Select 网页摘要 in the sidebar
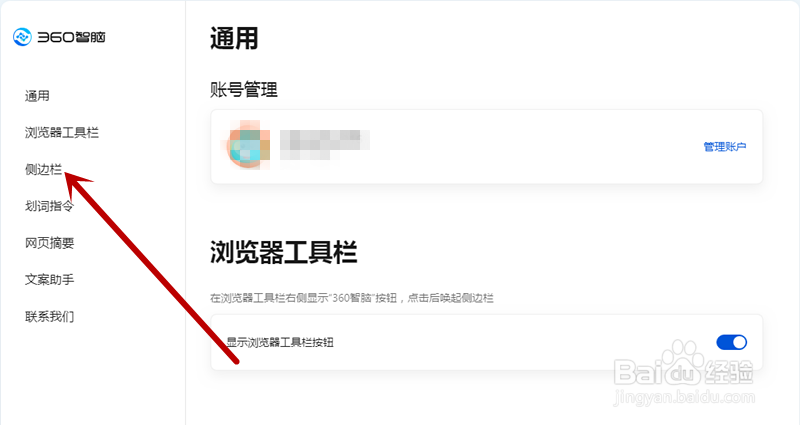 [x=49, y=243]
